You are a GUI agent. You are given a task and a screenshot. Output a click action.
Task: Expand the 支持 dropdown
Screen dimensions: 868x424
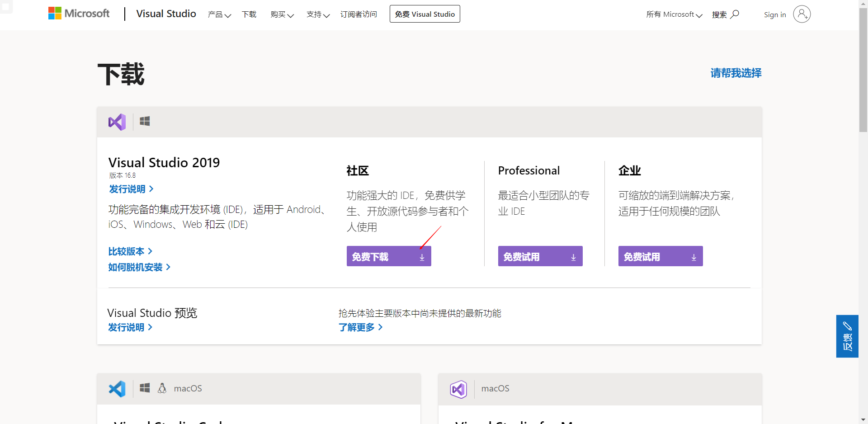click(318, 14)
